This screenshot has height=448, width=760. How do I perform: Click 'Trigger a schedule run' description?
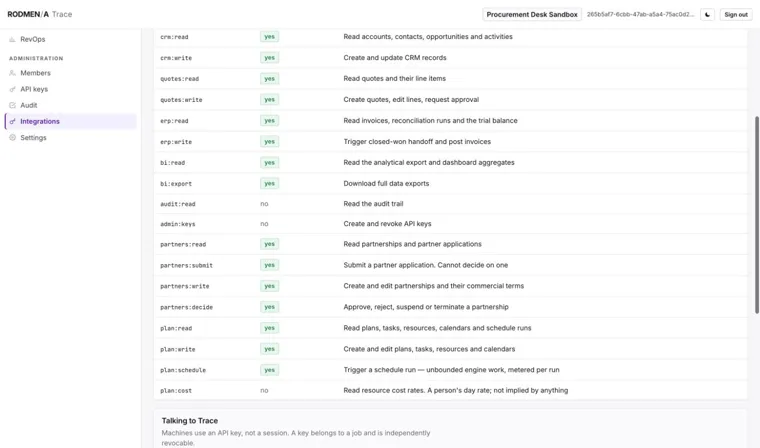coord(451,369)
